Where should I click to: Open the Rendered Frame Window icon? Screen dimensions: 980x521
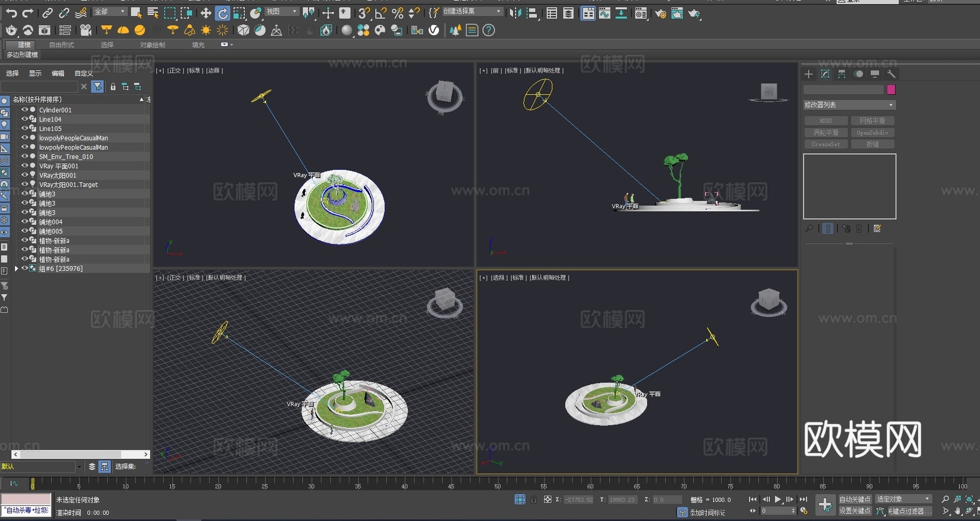click(x=677, y=13)
